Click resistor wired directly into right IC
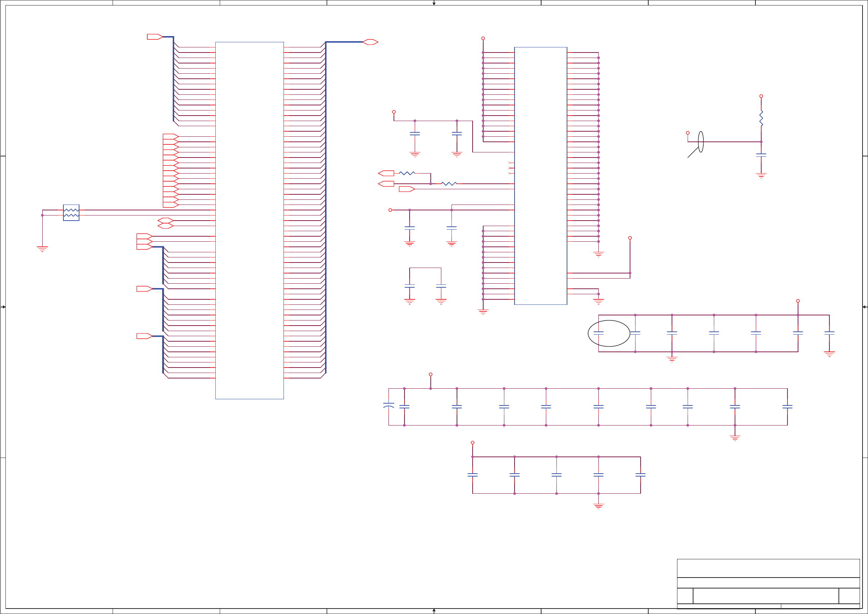 point(449,184)
